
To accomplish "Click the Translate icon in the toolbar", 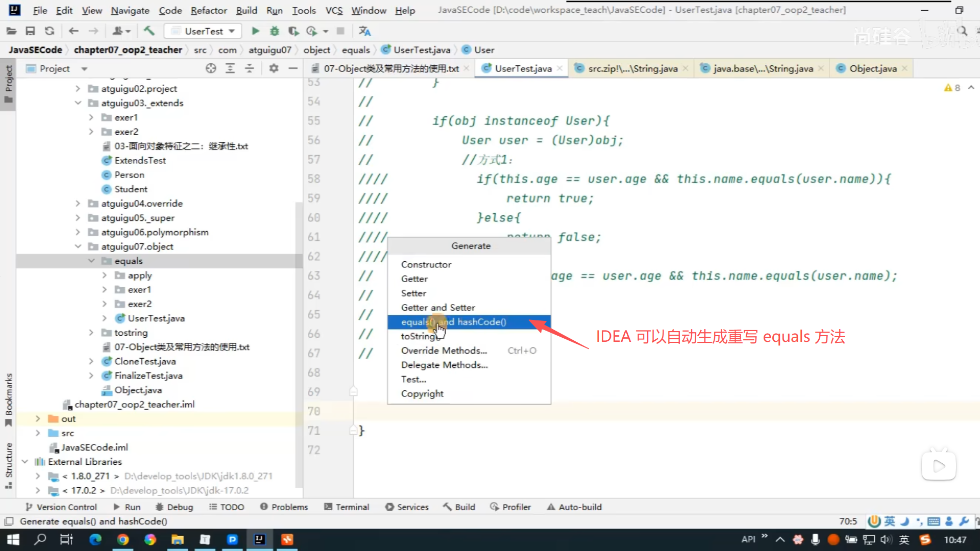I will coord(364,31).
